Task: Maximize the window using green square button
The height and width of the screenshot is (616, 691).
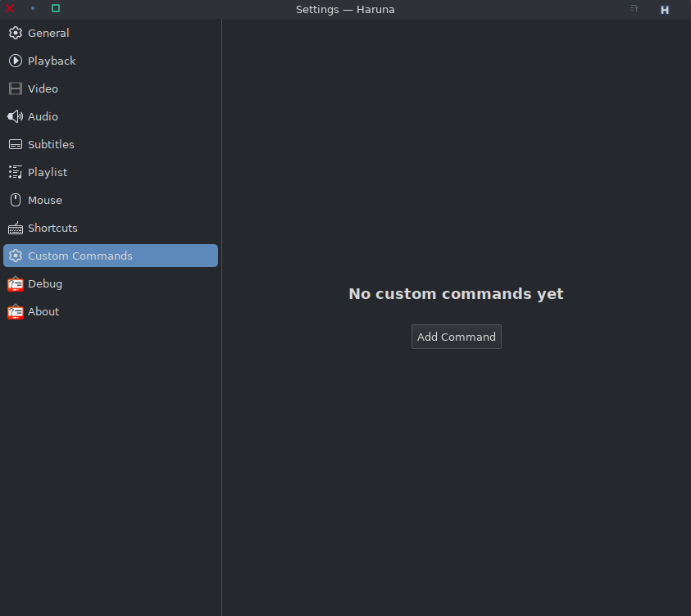Action: [x=56, y=8]
